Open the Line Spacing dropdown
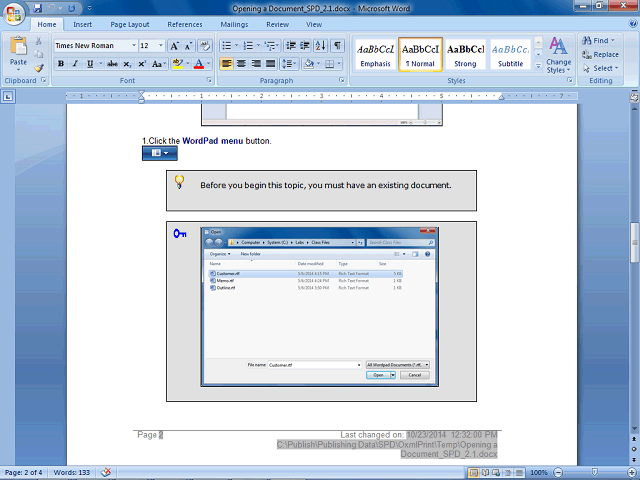The height and width of the screenshot is (480, 640). (290, 64)
